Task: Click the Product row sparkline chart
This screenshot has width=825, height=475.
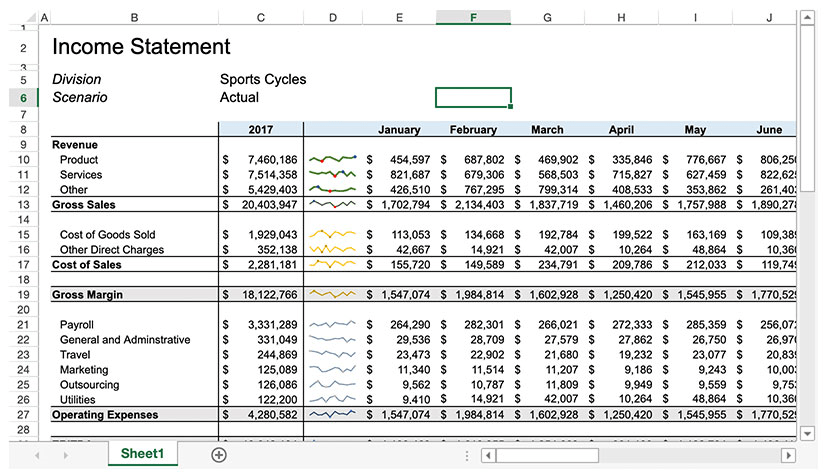Action: pos(333,159)
